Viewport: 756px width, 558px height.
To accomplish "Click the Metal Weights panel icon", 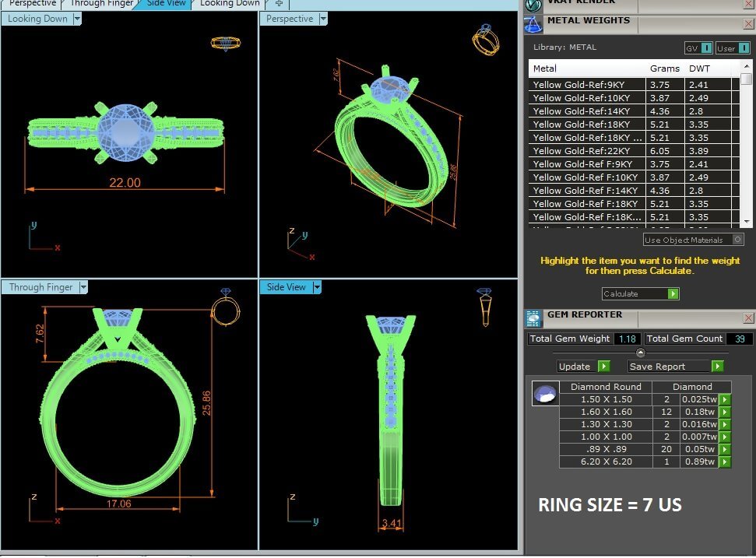I will point(533,24).
